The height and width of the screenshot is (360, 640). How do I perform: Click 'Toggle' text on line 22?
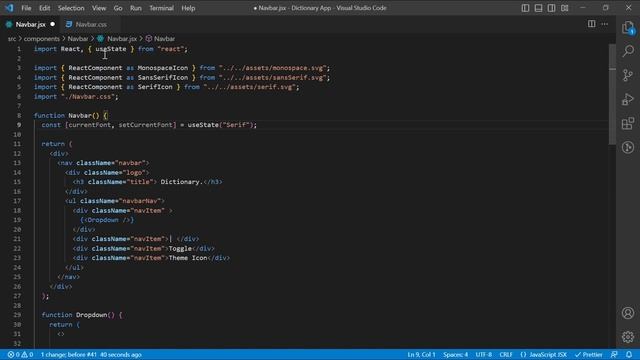click(180, 249)
